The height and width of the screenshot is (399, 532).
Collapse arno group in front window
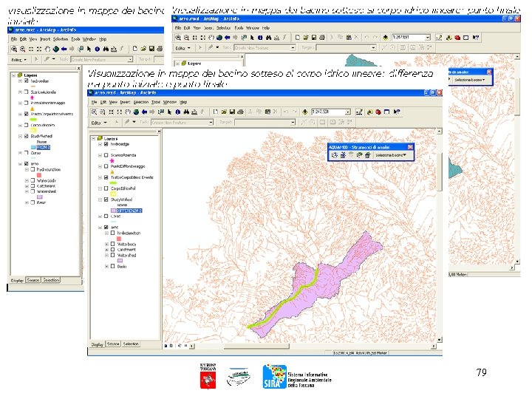click(100, 227)
